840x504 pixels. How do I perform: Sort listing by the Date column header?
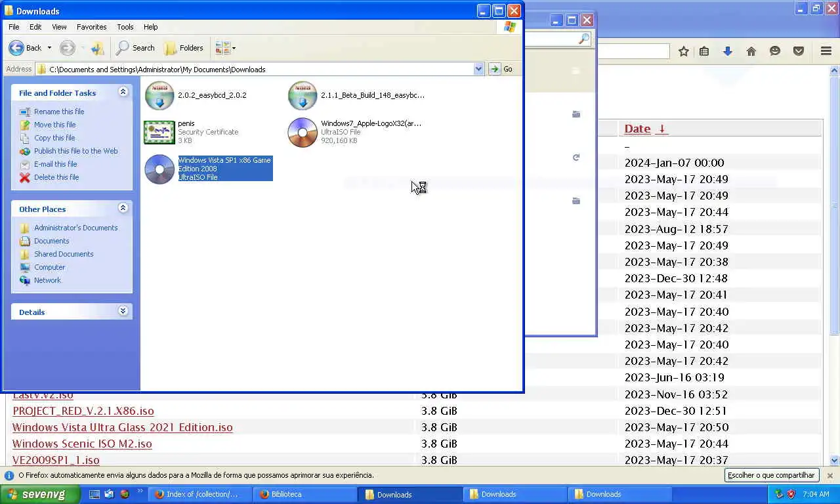tap(645, 129)
